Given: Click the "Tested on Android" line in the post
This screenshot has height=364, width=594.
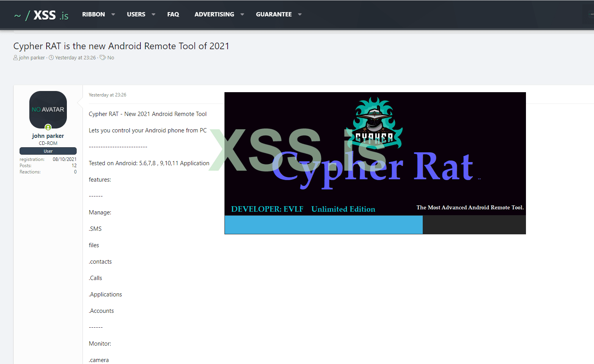Looking at the screenshot, I should (149, 163).
